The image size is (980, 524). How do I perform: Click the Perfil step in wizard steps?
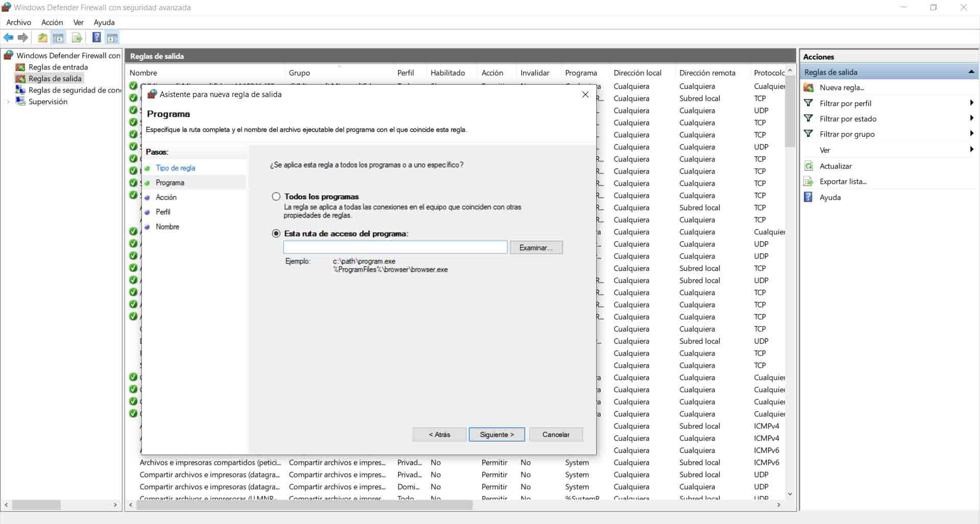point(163,212)
